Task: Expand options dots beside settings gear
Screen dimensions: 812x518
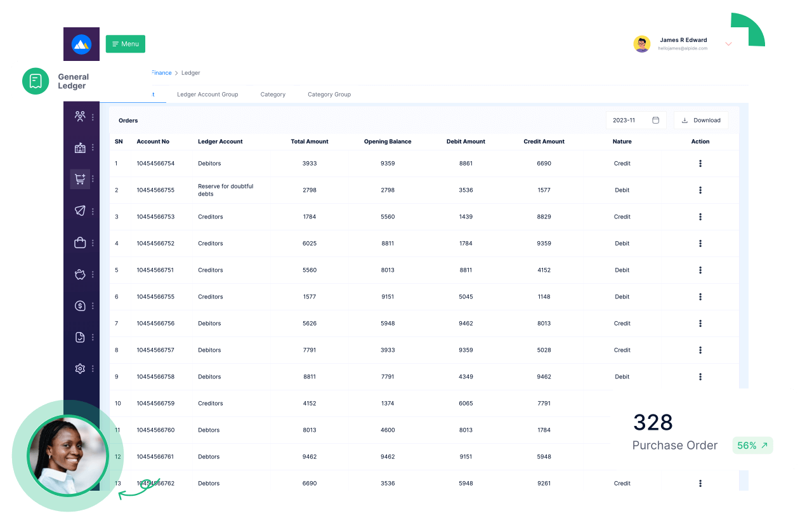Action: [x=93, y=368]
